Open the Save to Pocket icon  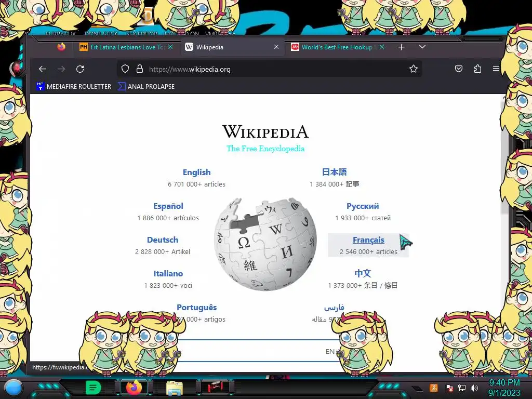[459, 69]
